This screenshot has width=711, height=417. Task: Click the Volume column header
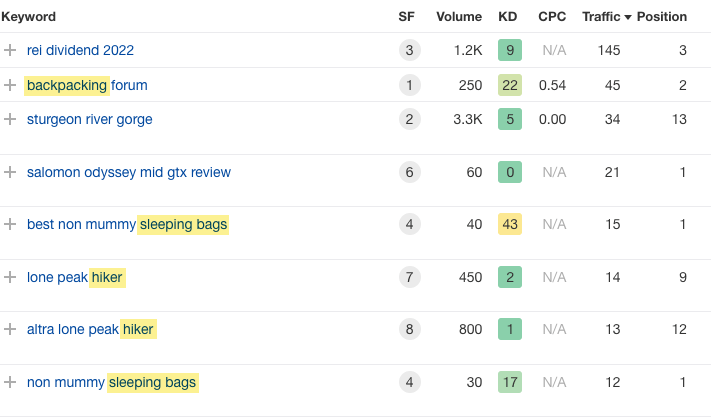click(459, 17)
